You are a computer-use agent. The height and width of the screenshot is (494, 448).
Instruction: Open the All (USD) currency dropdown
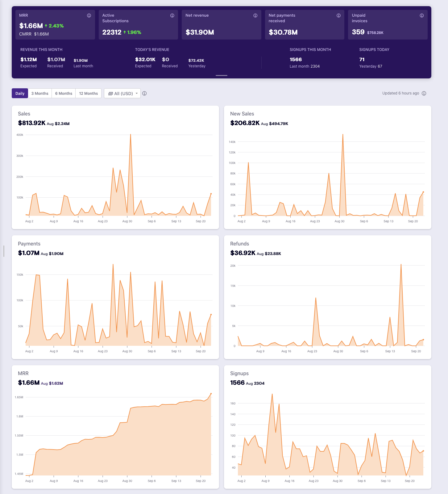tap(122, 93)
